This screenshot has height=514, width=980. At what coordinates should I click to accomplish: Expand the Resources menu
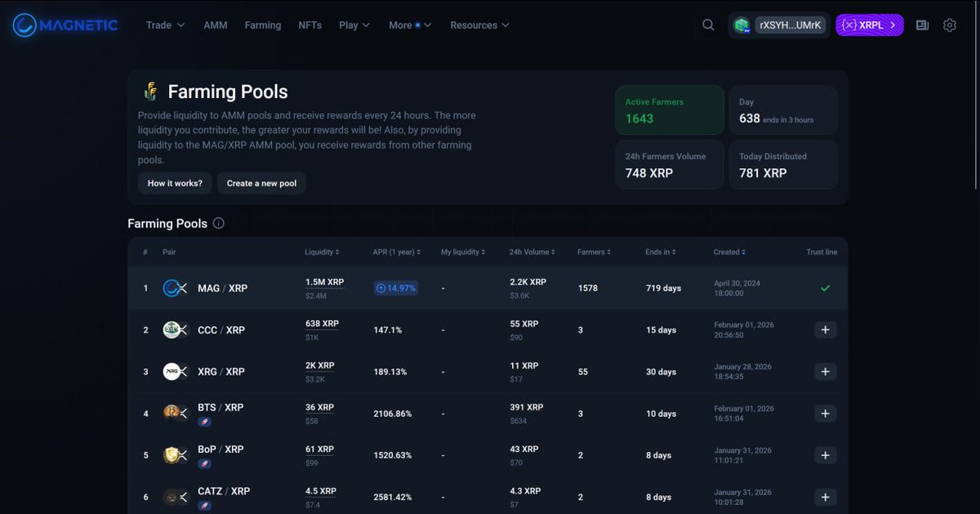[x=479, y=25]
